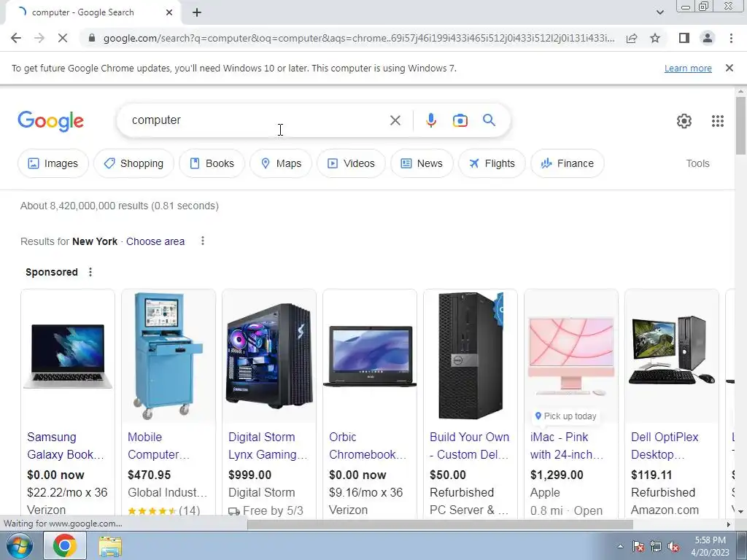The width and height of the screenshot is (747, 560).
Task: Switch to Shopping results
Action: point(133,163)
